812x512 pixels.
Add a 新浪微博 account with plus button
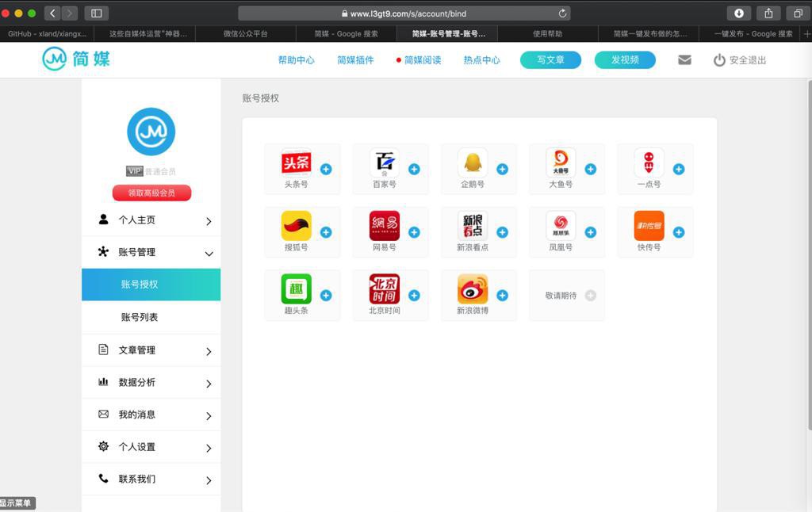pos(502,295)
